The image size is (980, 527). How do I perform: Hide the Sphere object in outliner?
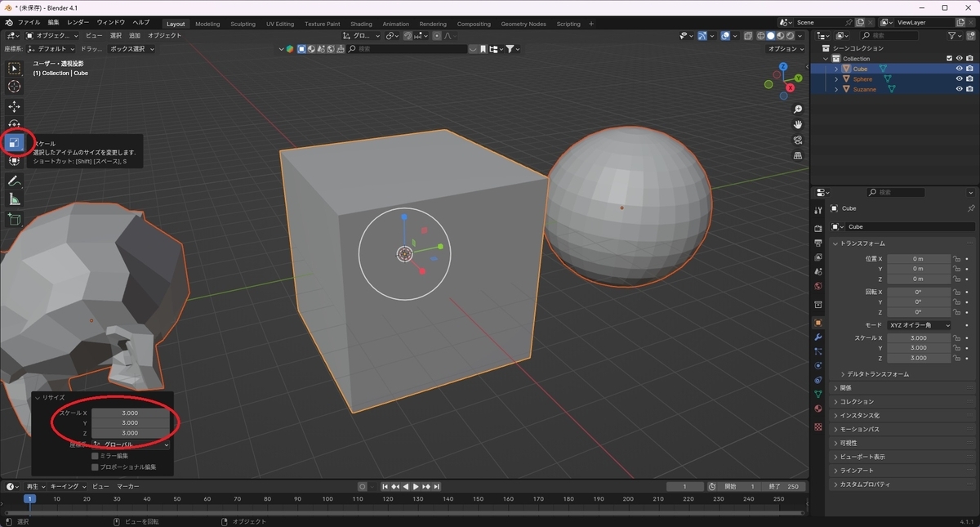[960, 79]
